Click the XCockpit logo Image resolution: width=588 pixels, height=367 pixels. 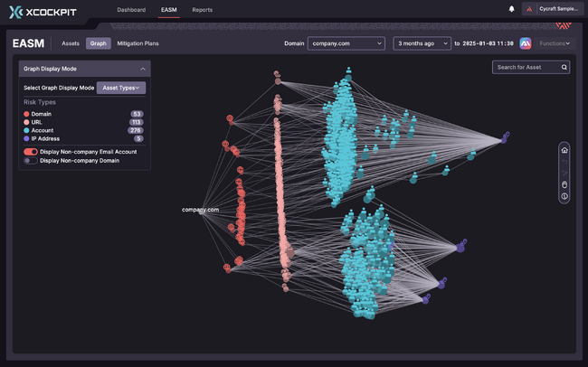[43, 12]
